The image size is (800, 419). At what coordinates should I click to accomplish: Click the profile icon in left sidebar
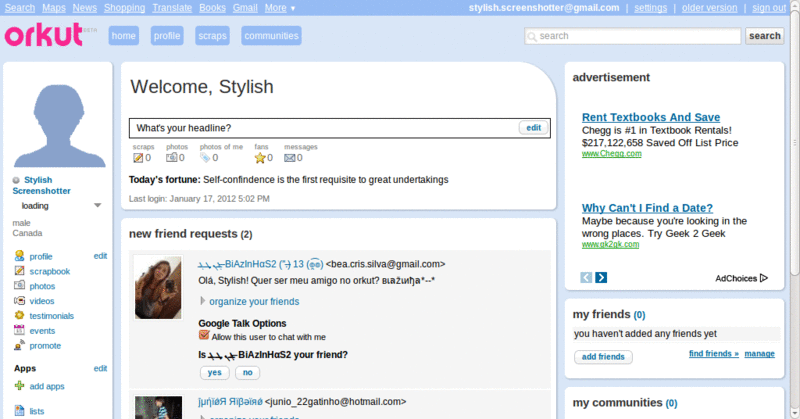(x=19, y=256)
